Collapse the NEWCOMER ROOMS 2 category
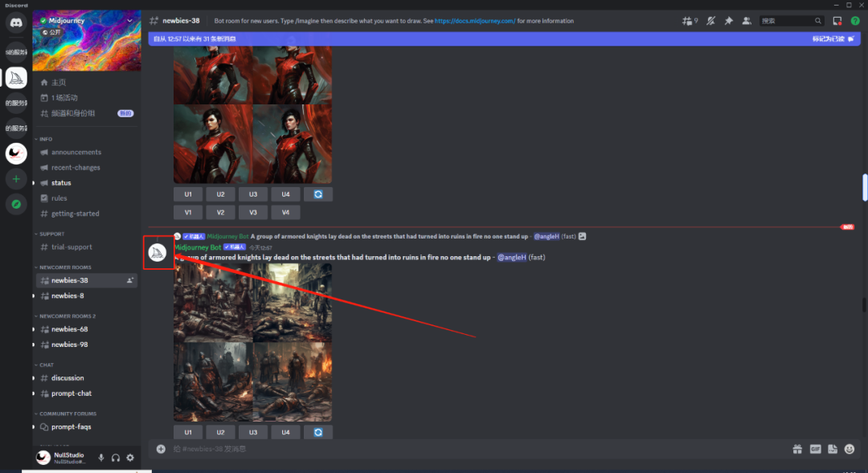Screen dimensions: 868x473 (x=65, y=316)
